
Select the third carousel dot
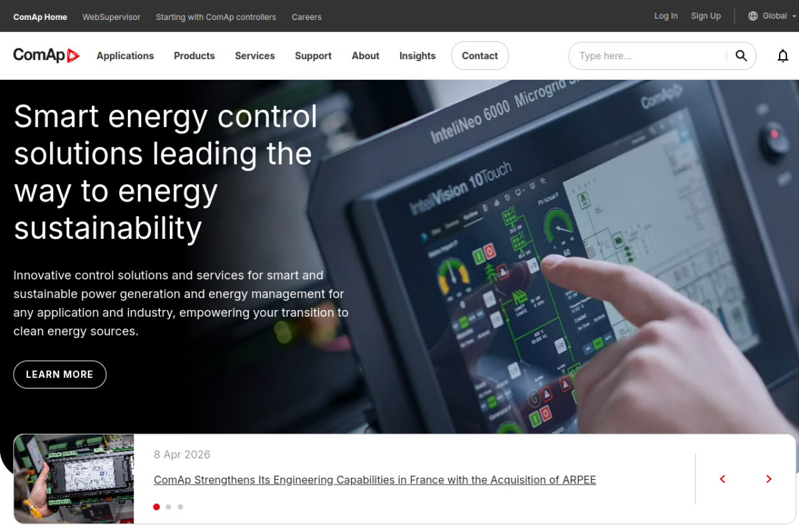pos(180,507)
